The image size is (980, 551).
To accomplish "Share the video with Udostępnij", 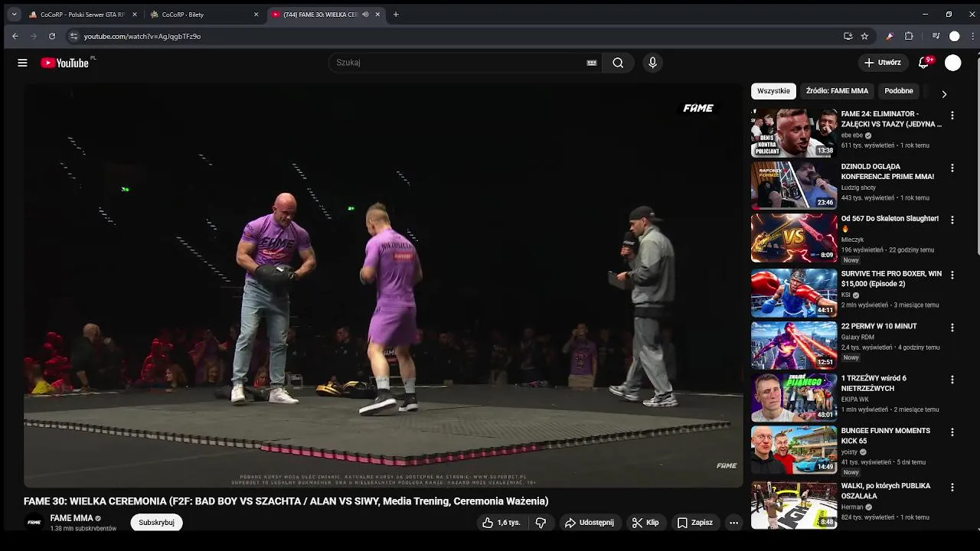I will pyautogui.click(x=589, y=523).
